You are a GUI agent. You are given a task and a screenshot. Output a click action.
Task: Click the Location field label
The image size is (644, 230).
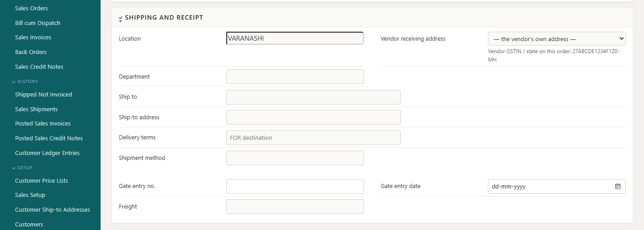tap(130, 39)
